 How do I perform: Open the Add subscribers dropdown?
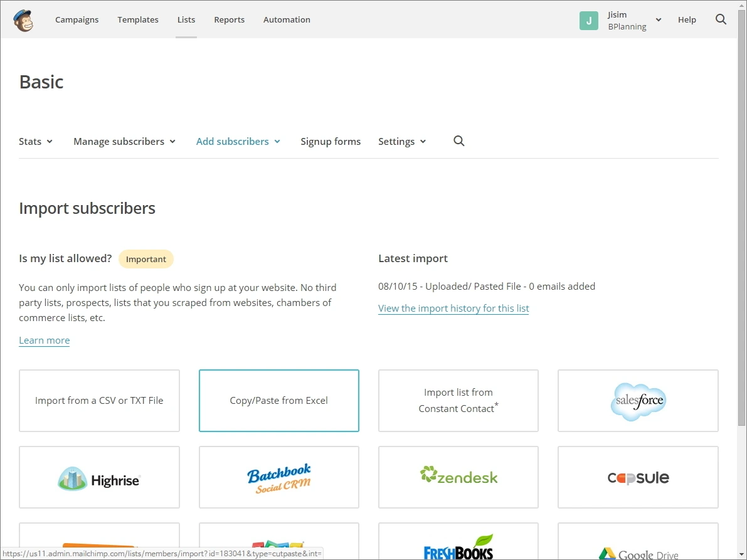click(238, 142)
